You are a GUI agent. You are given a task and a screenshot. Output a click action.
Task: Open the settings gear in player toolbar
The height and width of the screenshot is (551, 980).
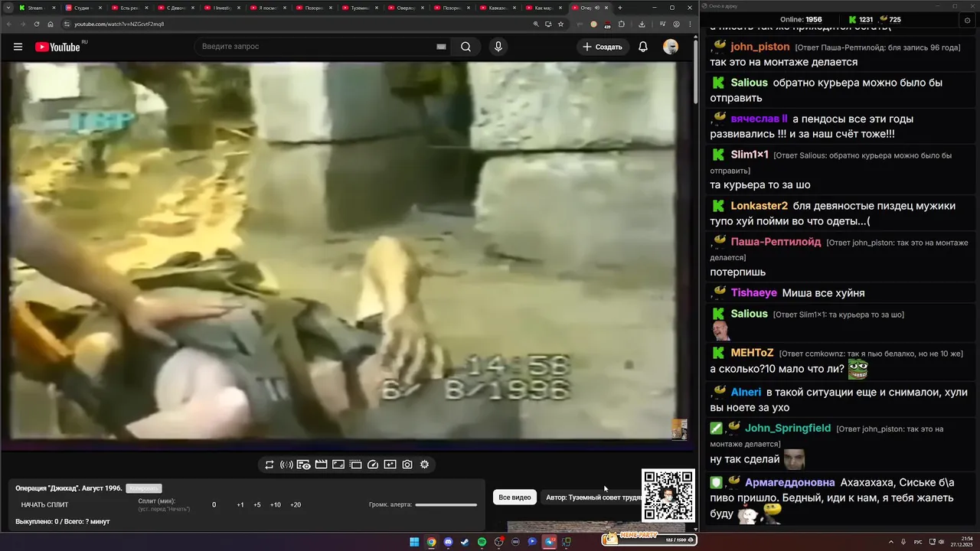tap(424, 465)
